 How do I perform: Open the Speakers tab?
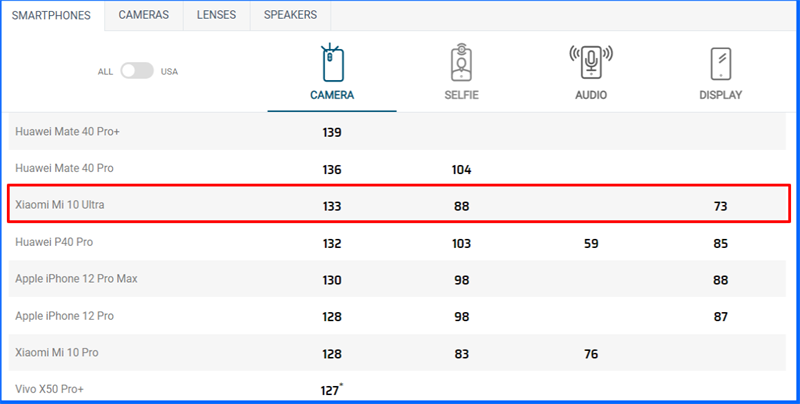point(290,15)
